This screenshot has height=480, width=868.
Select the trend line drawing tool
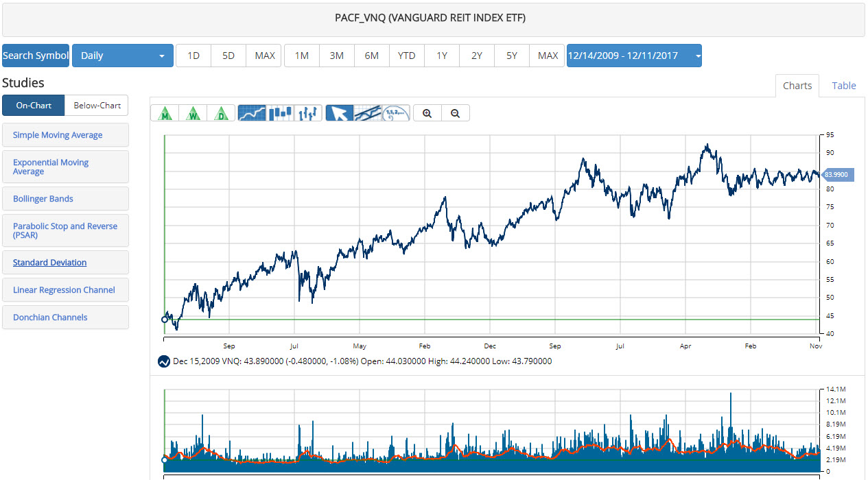(x=367, y=113)
